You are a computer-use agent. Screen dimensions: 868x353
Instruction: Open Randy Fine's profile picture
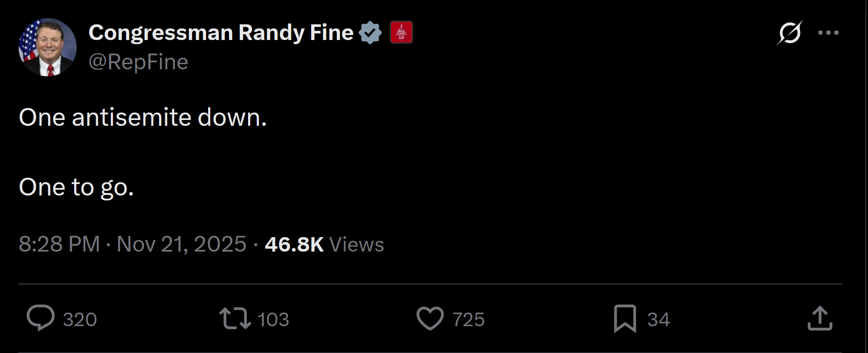click(x=47, y=47)
